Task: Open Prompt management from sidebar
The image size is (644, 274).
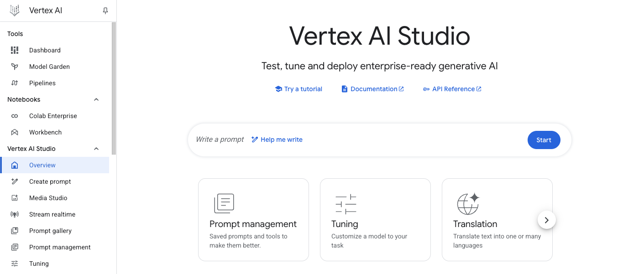Action: (55, 247)
